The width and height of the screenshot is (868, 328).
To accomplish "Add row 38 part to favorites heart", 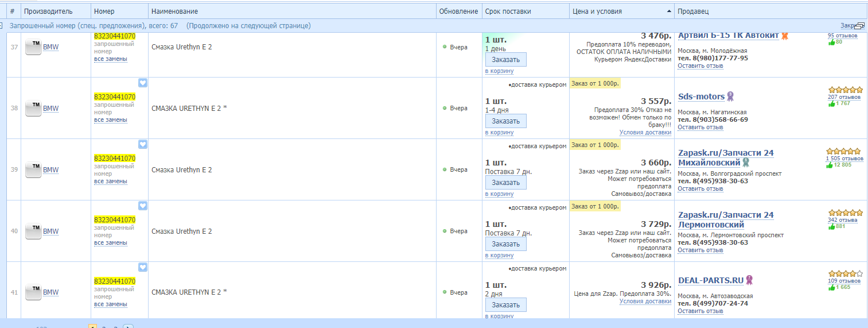I will [143, 83].
